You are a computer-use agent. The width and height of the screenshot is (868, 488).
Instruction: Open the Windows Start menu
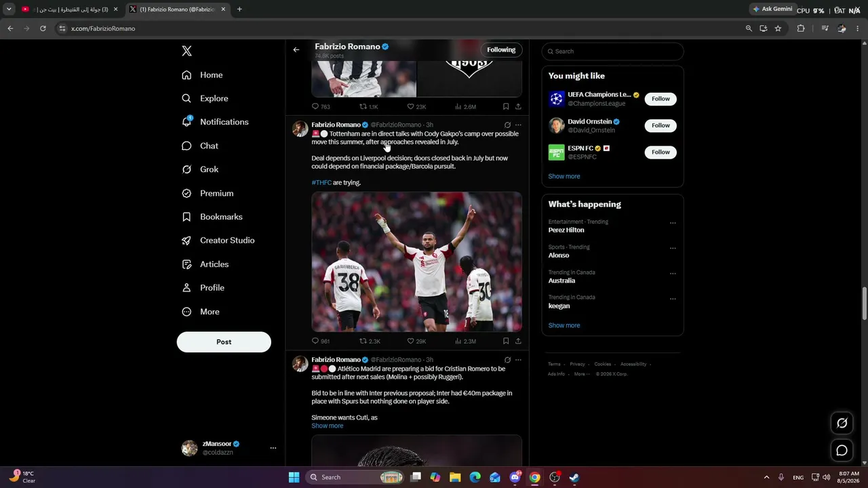(294, 477)
